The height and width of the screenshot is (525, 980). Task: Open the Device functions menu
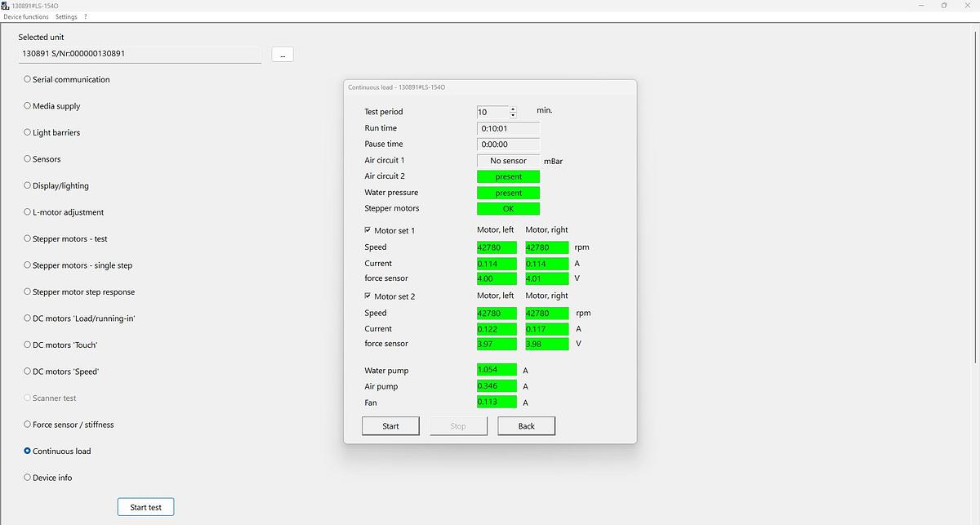point(25,16)
